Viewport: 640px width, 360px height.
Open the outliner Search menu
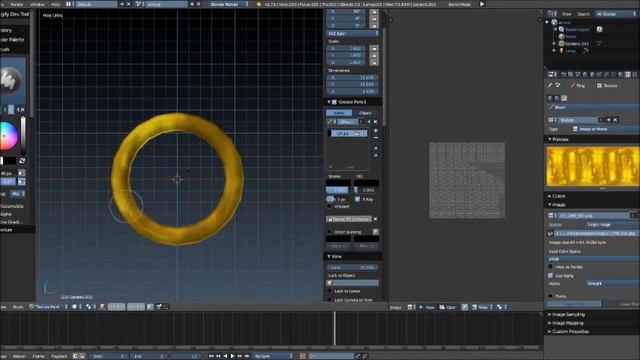pos(584,14)
